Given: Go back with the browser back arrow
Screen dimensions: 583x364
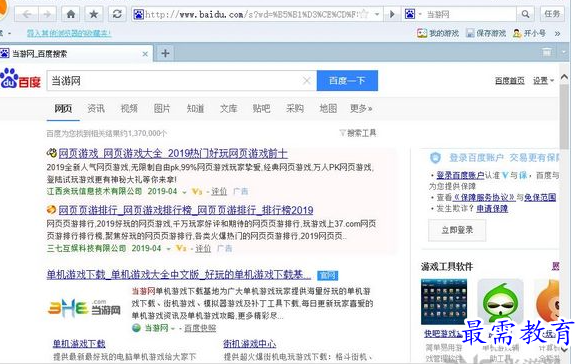Looking at the screenshot, I should click(27, 15).
